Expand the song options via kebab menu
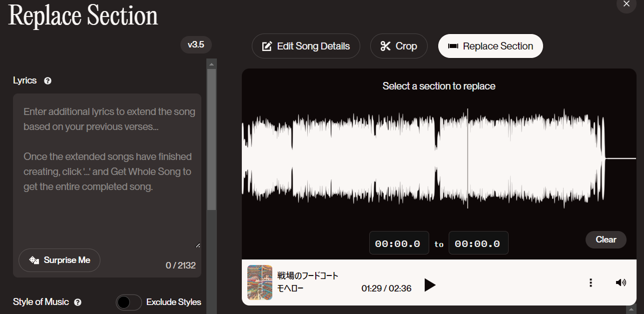Viewport: 644px width, 314px height. tap(591, 282)
